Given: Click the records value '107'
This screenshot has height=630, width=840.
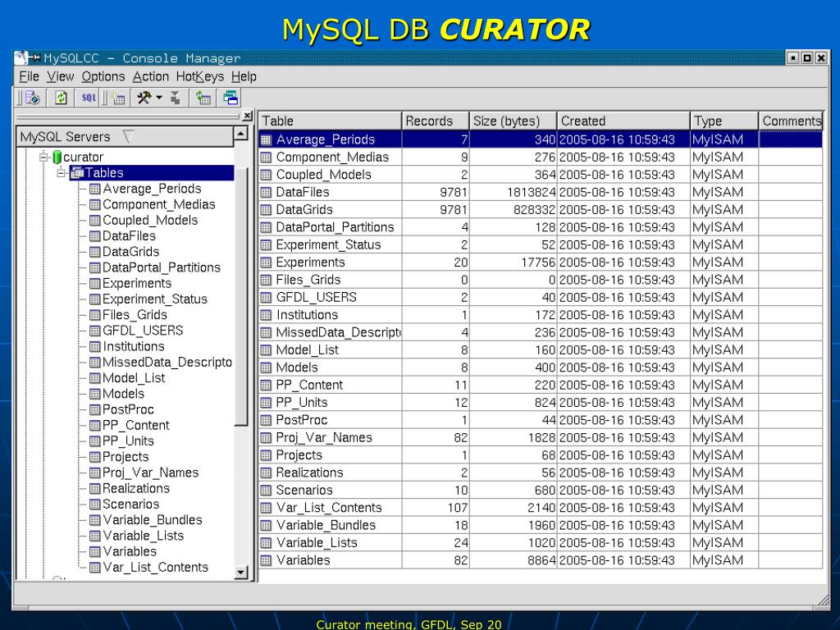Looking at the screenshot, I should click(x=458, y=508).
